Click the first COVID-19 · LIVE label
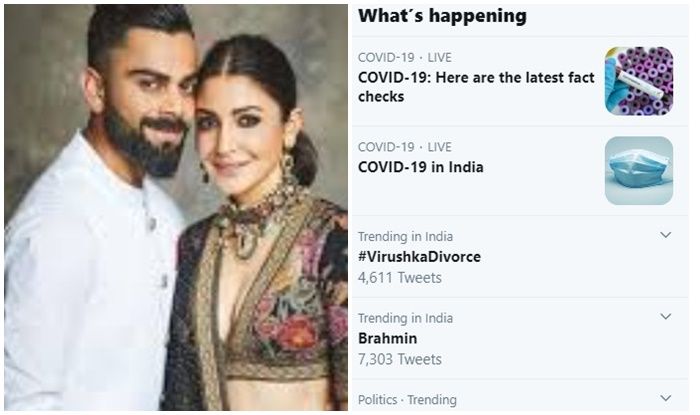This screenshot has height=415, width=700. [x=404, y=58]
